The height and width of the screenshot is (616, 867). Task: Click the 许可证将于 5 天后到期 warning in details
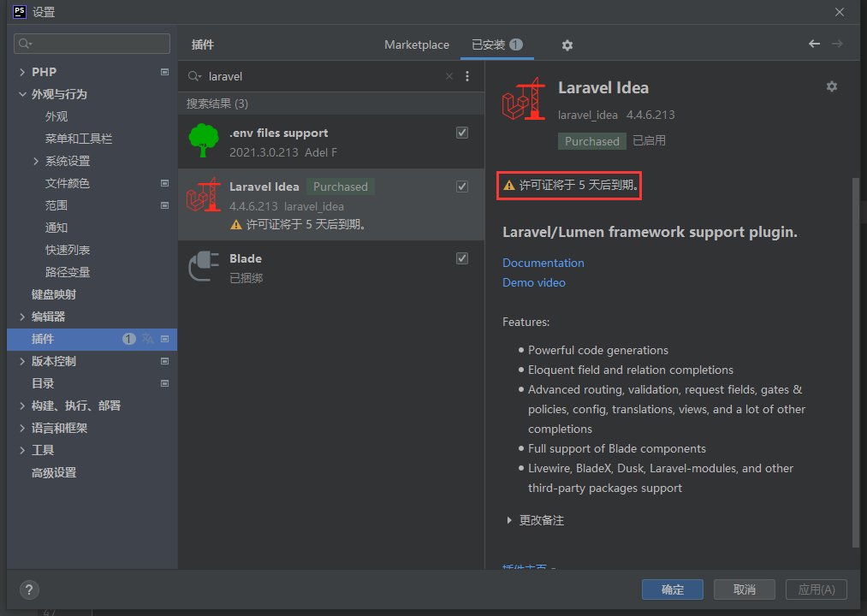coord(569,186)
